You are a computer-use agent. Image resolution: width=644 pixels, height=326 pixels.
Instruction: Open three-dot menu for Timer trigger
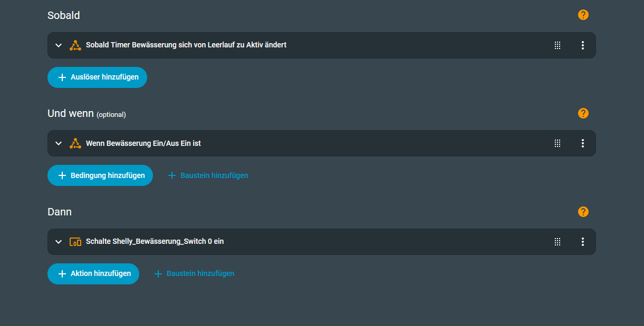583,45
